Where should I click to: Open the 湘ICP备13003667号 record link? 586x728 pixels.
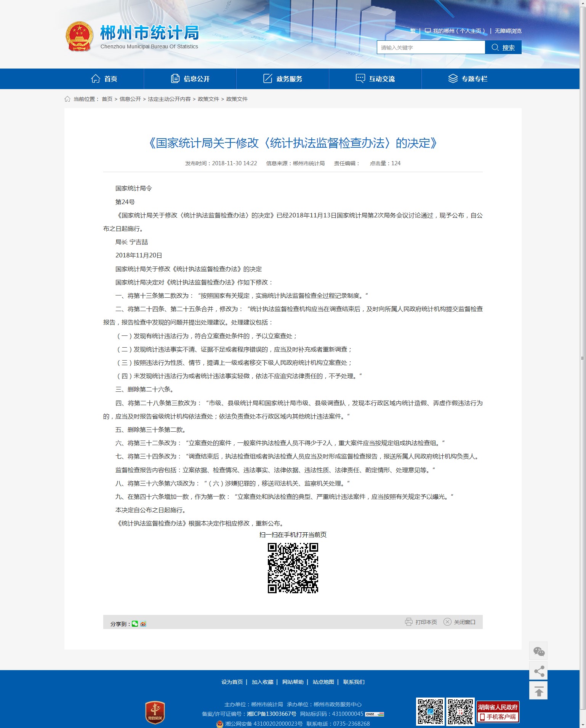point(271,714)
